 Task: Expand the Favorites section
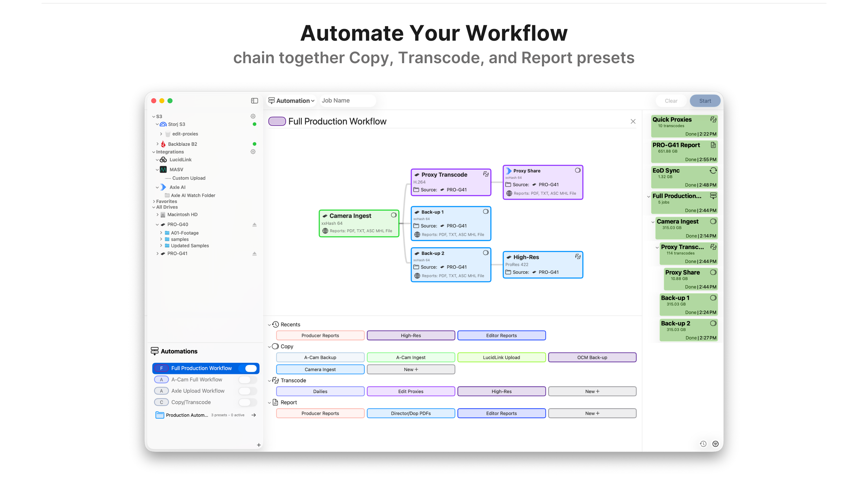154,201
